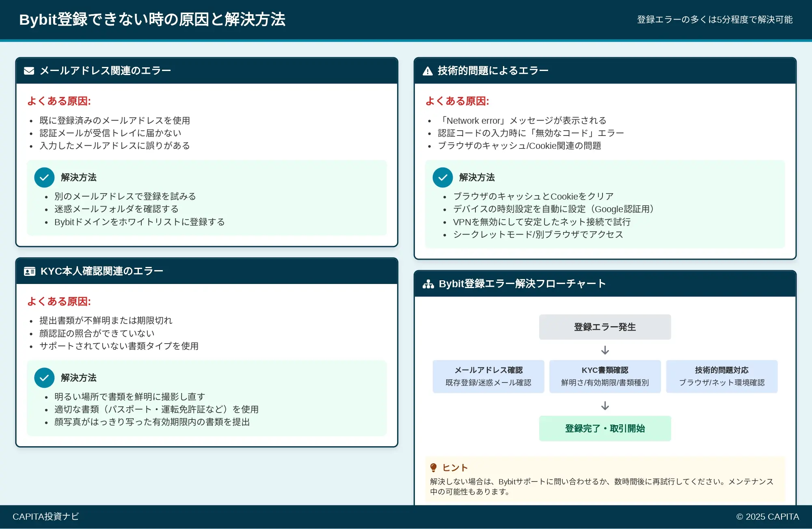Click the check circle icon in technical section 解決方法
Image resolution: width=812 pixels, height=529 pixels.
pos(443,178)
